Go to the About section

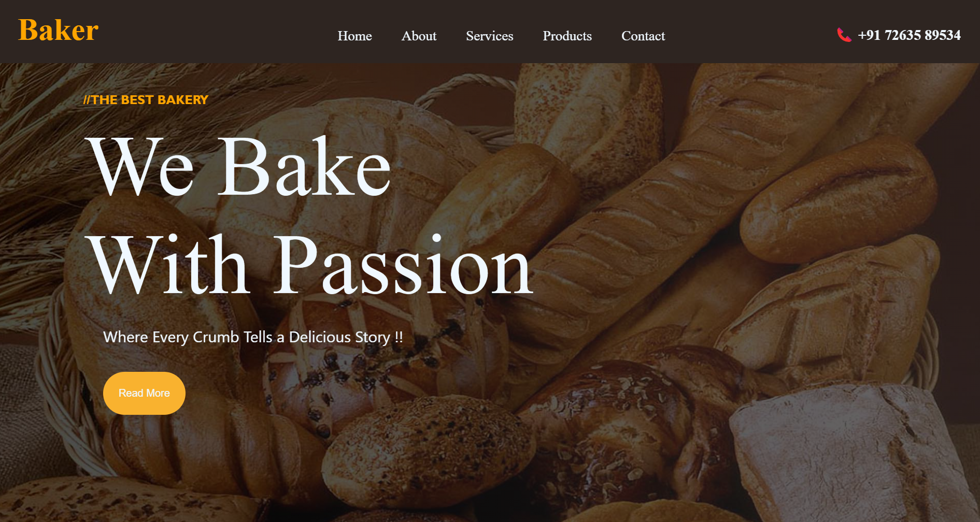tap(419, 36)
